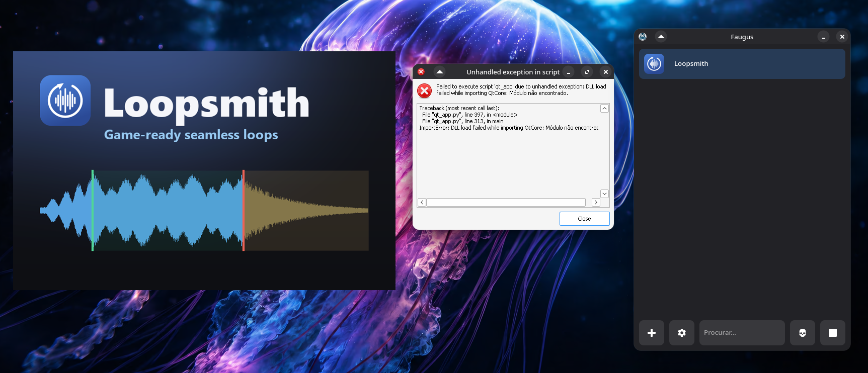Click the "Failed to execute script" message text
Image resolution: width=868 pixels, height=373 pixels.
coord(521,90)
